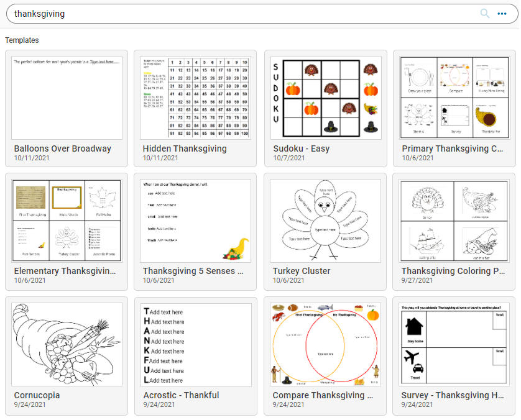Open the Compare Thanksgiving Venn diagram thumbnail
The height and width of the screenshot is (420, 521).
(325, 345)
